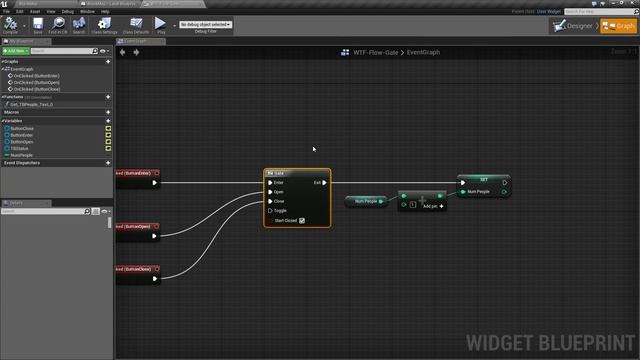The width and height of the screenshot is (640, 360).
Task: Open the File menu
Action: [6, 11]
